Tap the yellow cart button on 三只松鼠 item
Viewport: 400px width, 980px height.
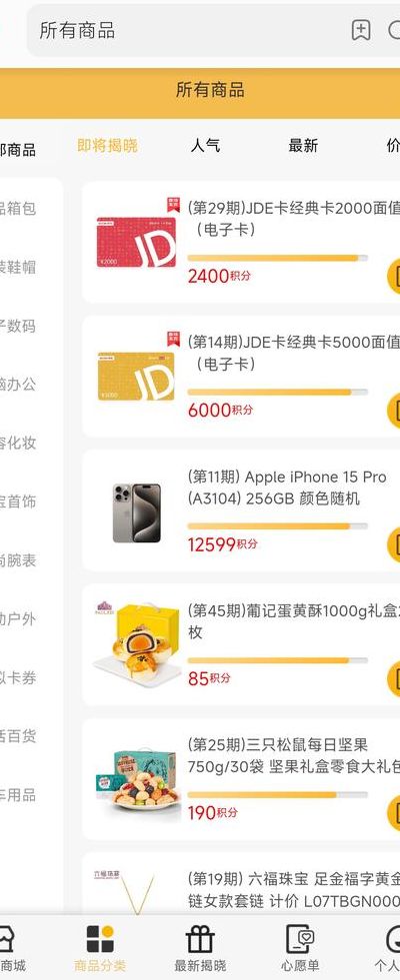[394, 812]
